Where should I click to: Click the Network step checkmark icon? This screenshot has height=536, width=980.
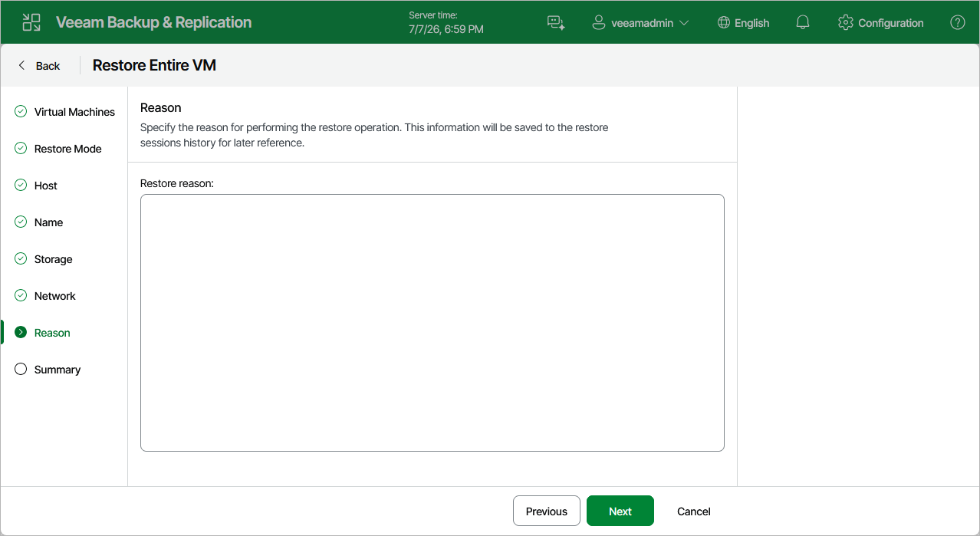coord(21,295)
